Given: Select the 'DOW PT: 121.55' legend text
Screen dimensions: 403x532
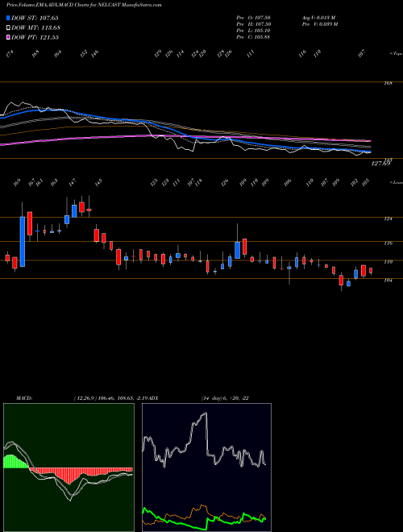Looking at the screenshot, I should (35, 37).
